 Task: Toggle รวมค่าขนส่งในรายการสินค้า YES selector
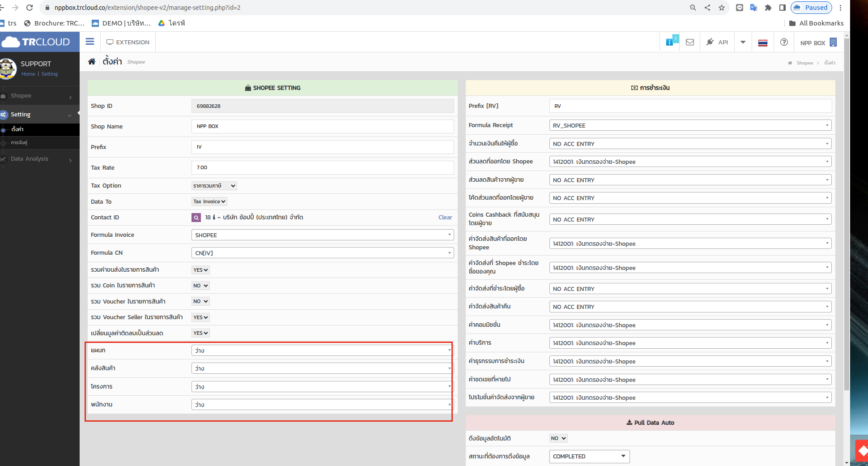(200, 270)
